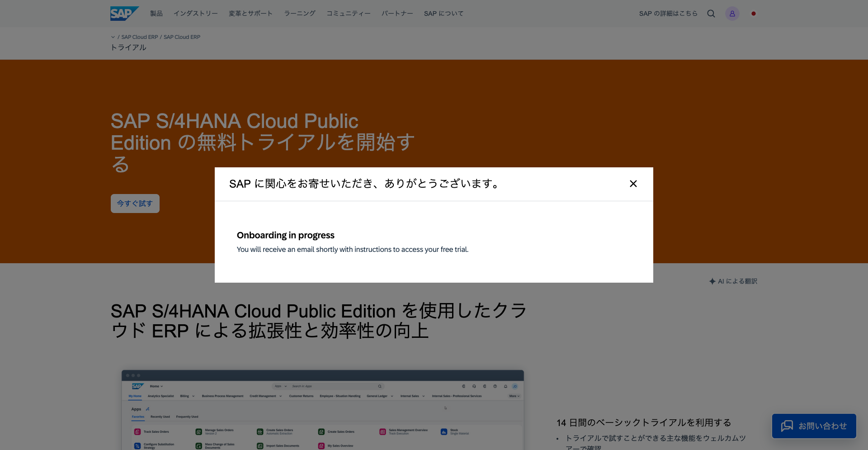Open the 変革とサポート menu

pyautogui.click(x=251, y=14)
